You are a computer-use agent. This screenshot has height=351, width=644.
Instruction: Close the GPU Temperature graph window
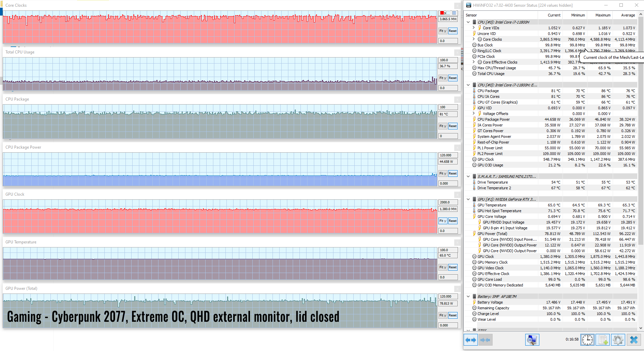coord(457,242)
